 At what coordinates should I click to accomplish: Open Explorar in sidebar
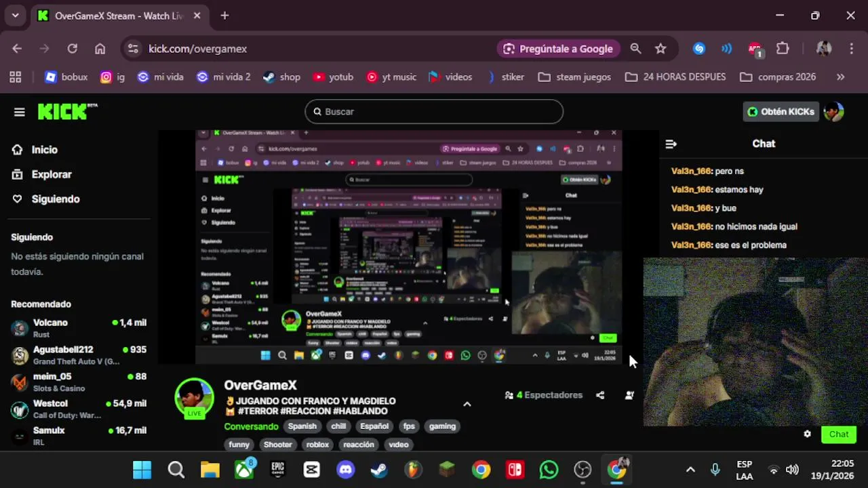coord(41,174)
